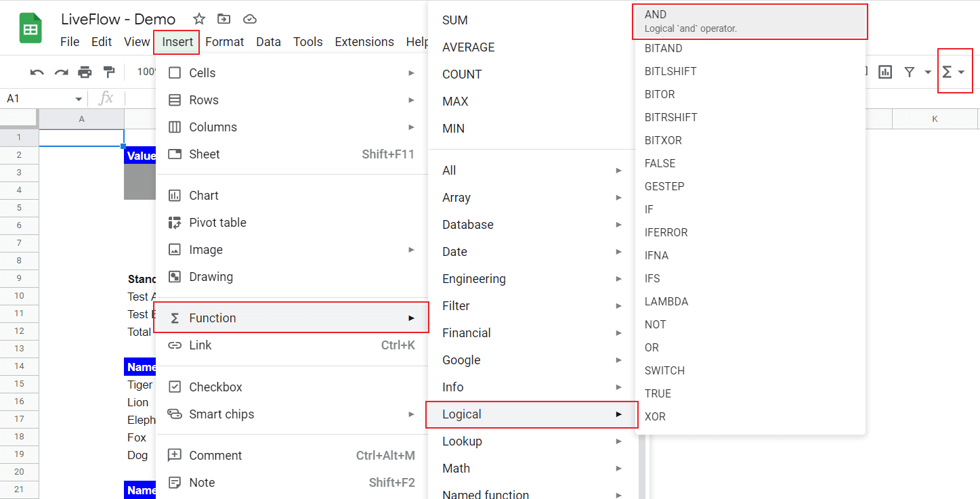This screenshot has height=499, width=980.
Task: Click the sigma functions toolbar icon
Action: pos(947,72)
